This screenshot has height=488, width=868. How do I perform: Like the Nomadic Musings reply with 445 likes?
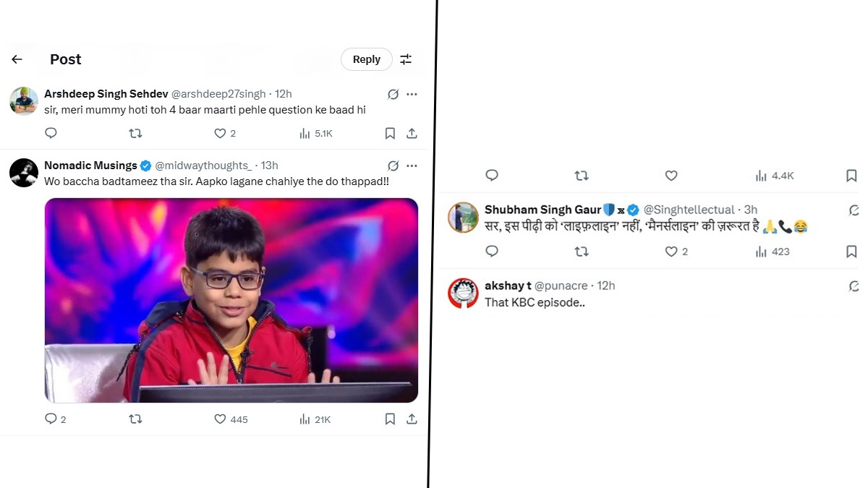pos(220,419)
